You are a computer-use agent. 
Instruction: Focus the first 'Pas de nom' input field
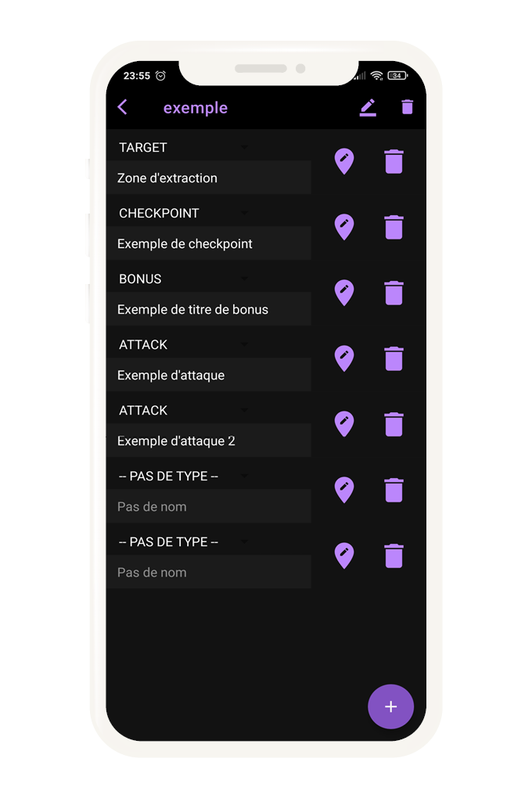[209, 507]
